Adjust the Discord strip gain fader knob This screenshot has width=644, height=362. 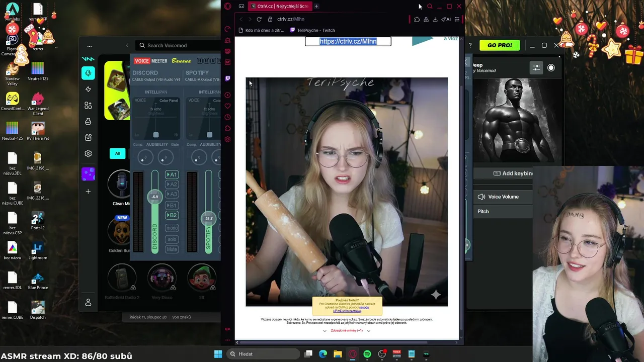tap(155, 197)
